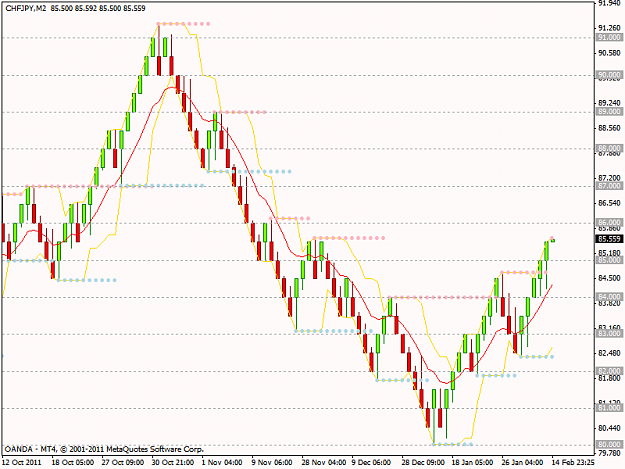Click the 12 Oct 2011 date label
The height and width of the screenshot is (469, 625).
coord(22,463)
